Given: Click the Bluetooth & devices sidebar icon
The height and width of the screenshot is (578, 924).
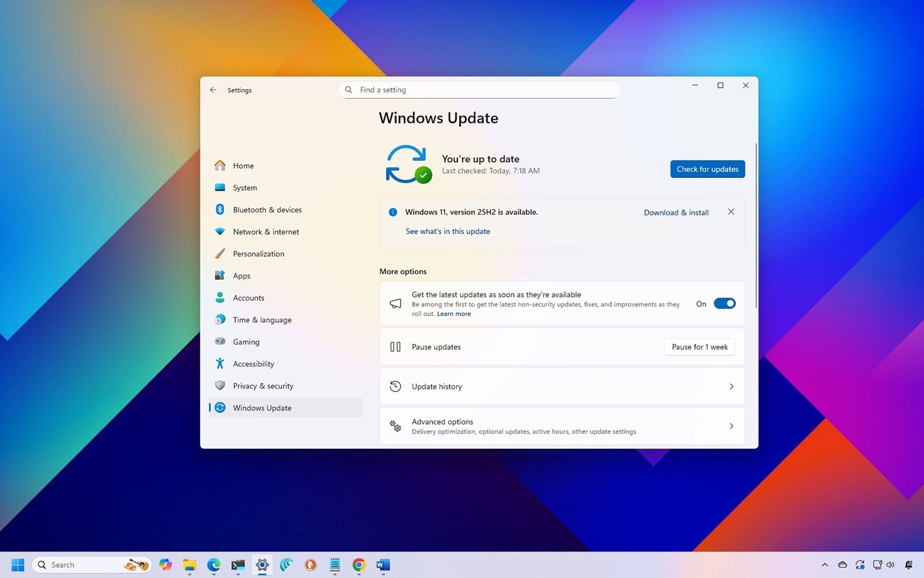Looking at the screenshot, I should click(220, 209).
